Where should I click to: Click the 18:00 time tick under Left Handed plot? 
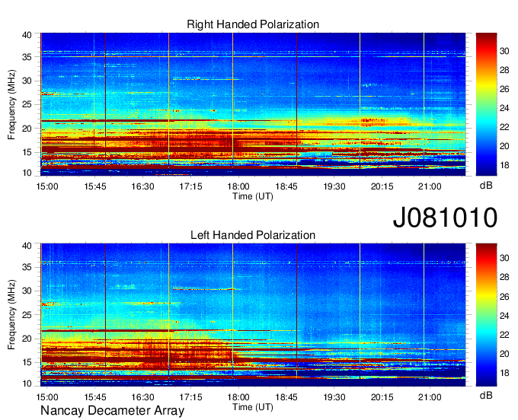238,397
